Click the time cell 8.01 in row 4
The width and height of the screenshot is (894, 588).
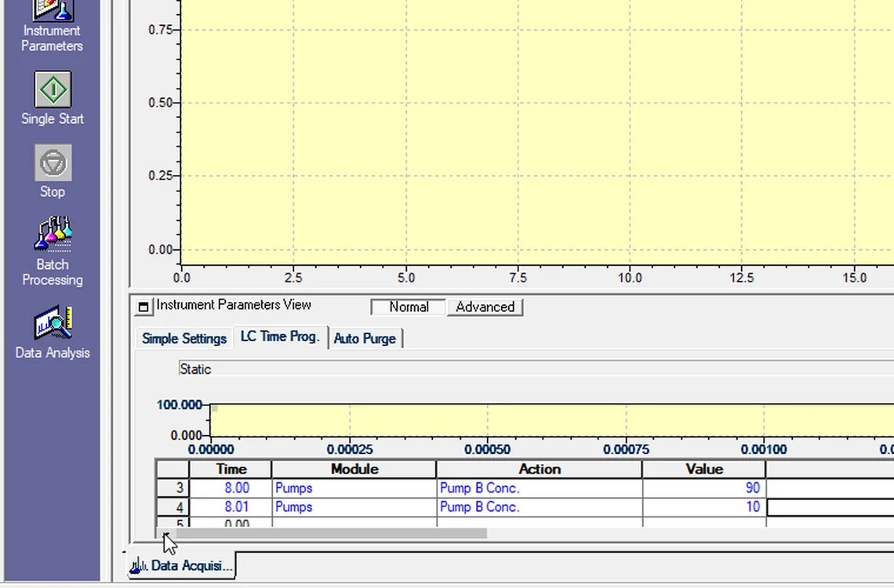(x=231, y=507)
